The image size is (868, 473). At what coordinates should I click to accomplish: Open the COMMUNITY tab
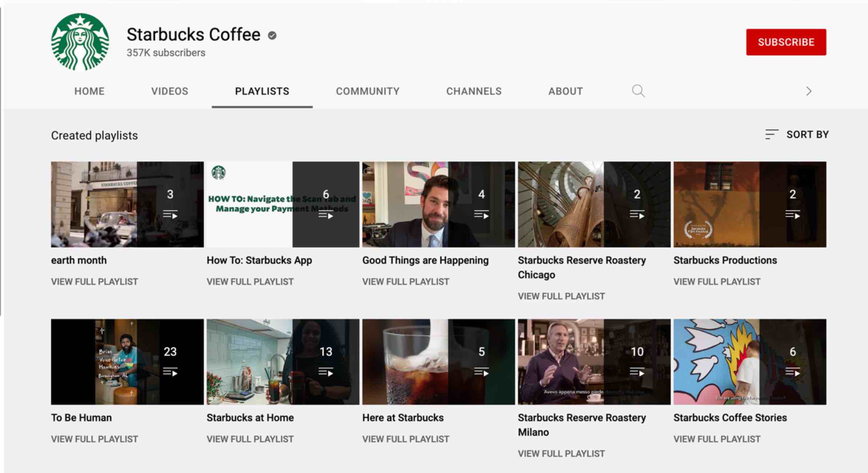pyautogui.click(x=367, y=91)
